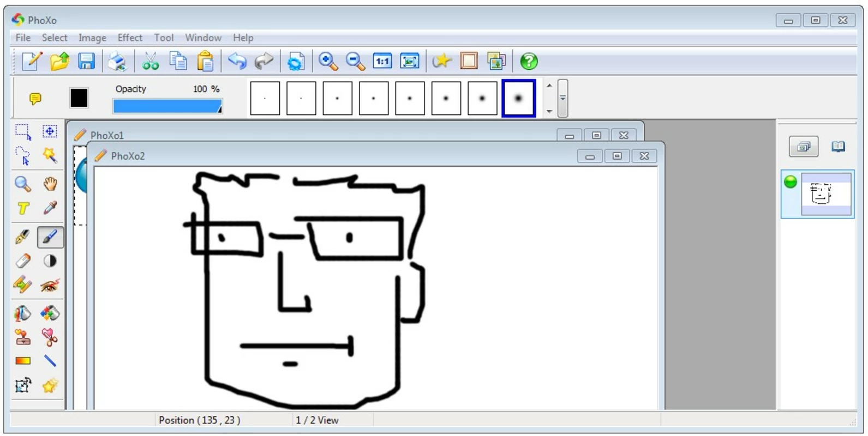The width and height of the screenshot is (868, 436).
Task: Copy using the double-page toolbar icon
Action: (178, 61)
